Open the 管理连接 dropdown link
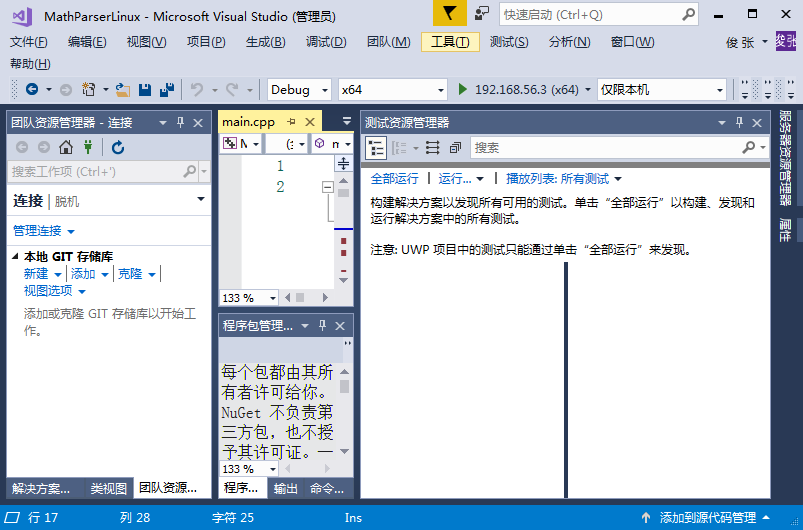Viewport: 803px width, 530px height. click(x=44, y=231)
